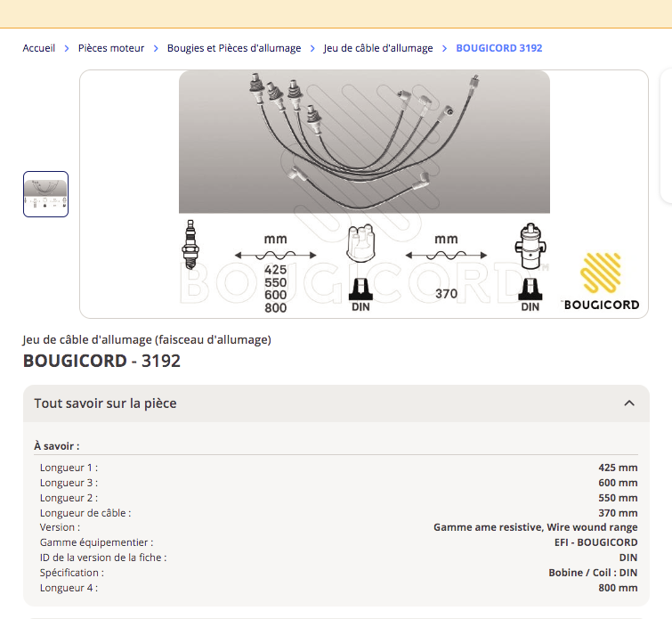
Task: Click the À savoir heading
Action: pyautogui.click(x=57, y=446)
